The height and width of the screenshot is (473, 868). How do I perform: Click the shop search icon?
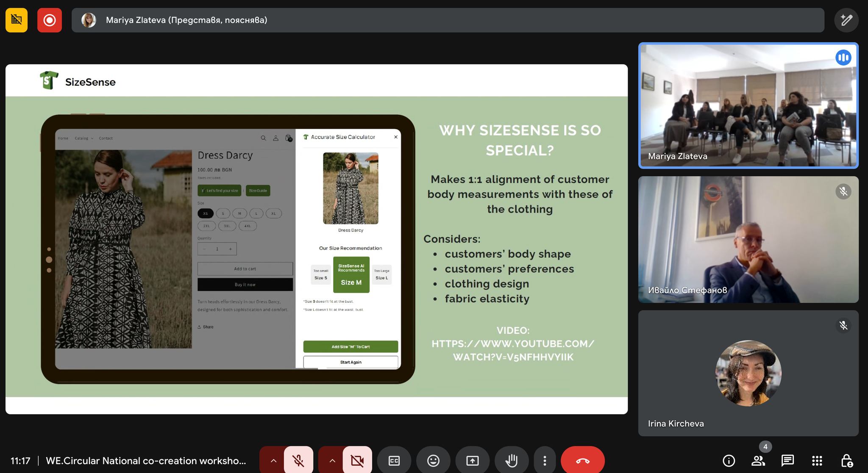pos(263,138)
